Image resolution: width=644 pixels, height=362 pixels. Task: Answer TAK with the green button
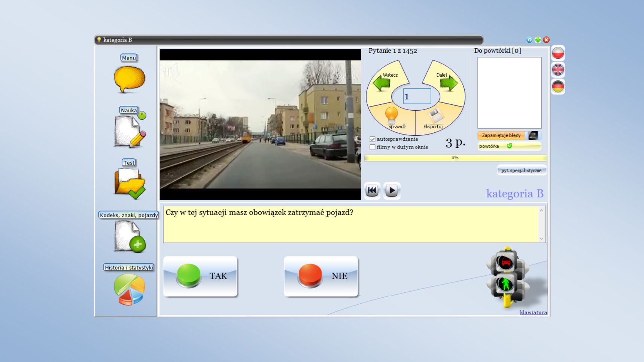pos(200,276)
